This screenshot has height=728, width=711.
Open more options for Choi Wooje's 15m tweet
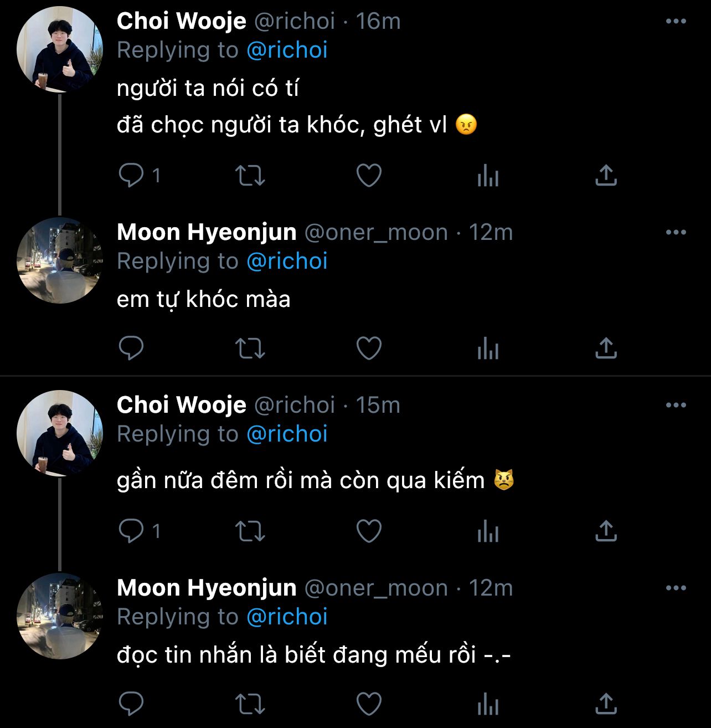pos(676,406)
